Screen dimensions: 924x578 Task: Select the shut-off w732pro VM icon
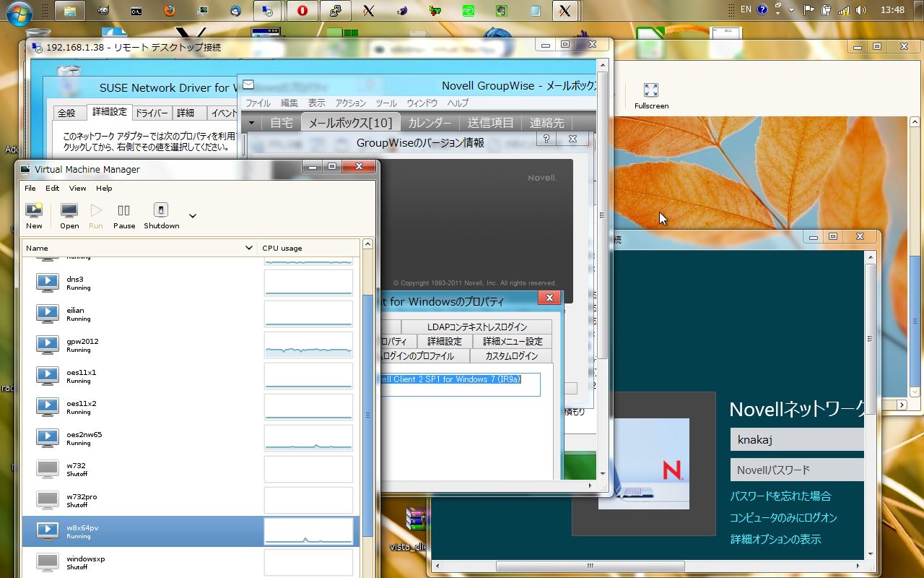48,500
